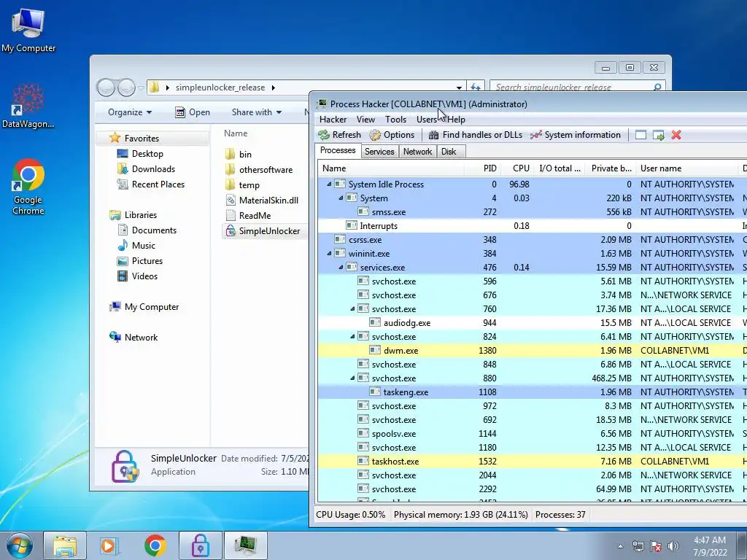Collapse svchost.exe PID 824 node
Viewport: 747px width, 560px height.
352,337
